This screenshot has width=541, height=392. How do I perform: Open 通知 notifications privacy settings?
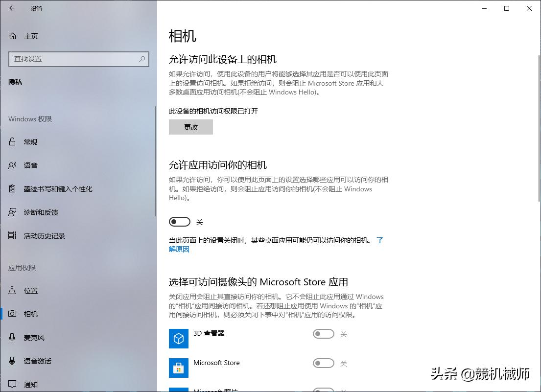point(12,384)
